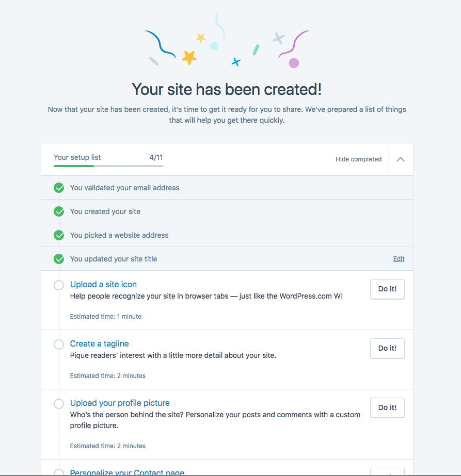Click "Do it!" for Upload your profile picture

pyautogui.click(x=387, y=407)
